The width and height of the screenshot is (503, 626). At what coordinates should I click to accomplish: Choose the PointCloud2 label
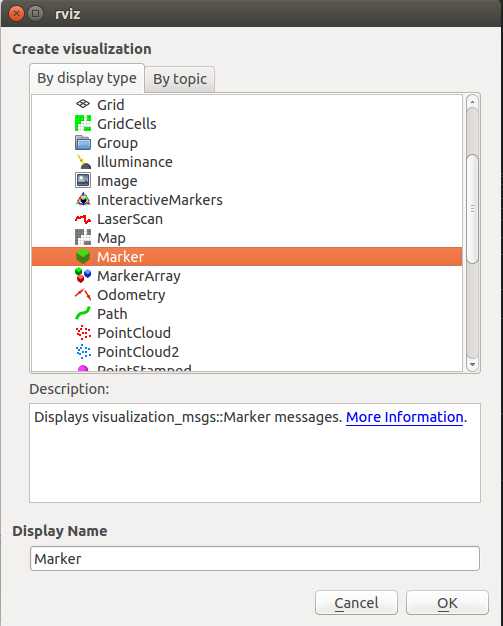[138, 352]
